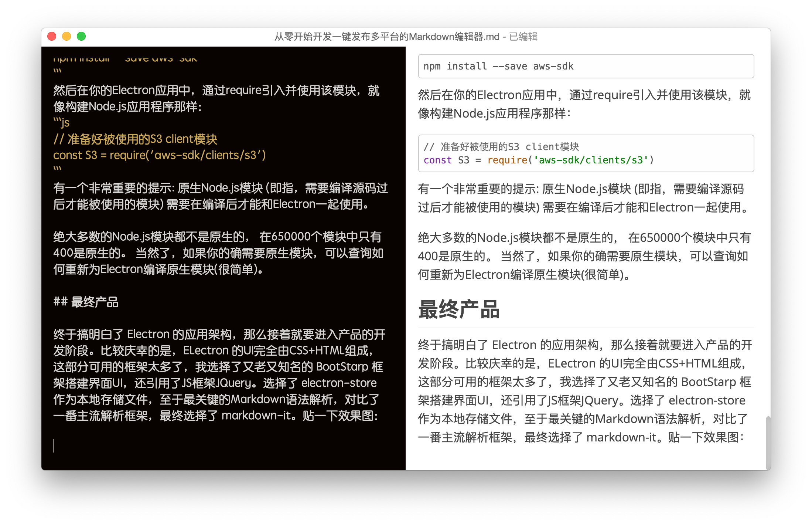Click editor paragraph starting with 绝大多数的Node.js
This screenshot has width=812, height=525.
pyautogui.click(x=218, y=253)
